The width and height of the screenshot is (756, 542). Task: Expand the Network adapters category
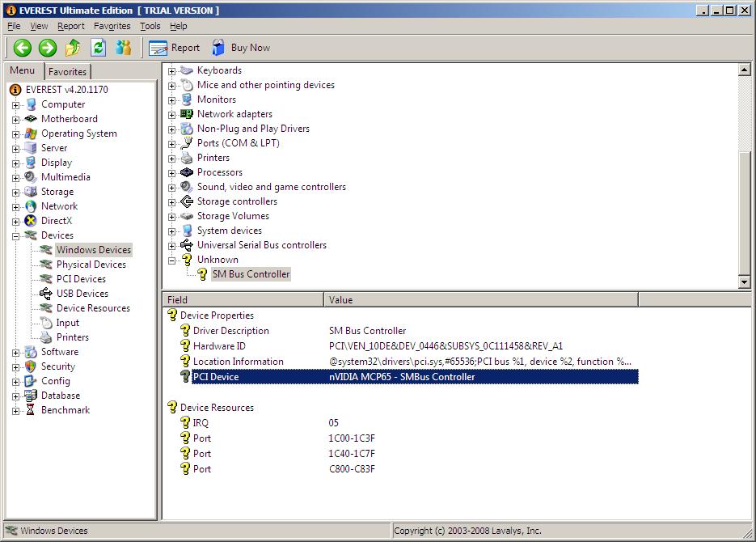171,115
